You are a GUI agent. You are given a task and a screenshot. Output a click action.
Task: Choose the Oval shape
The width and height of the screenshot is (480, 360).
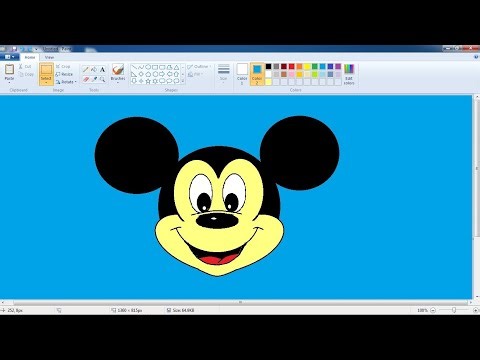(x=148, y=67)
